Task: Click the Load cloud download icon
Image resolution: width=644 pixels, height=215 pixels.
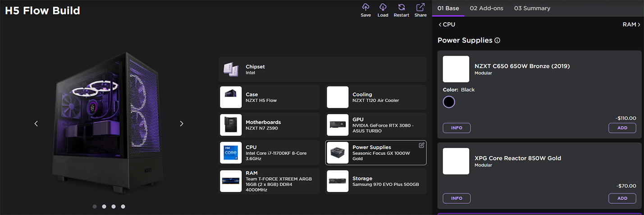Action: [383, 7]
